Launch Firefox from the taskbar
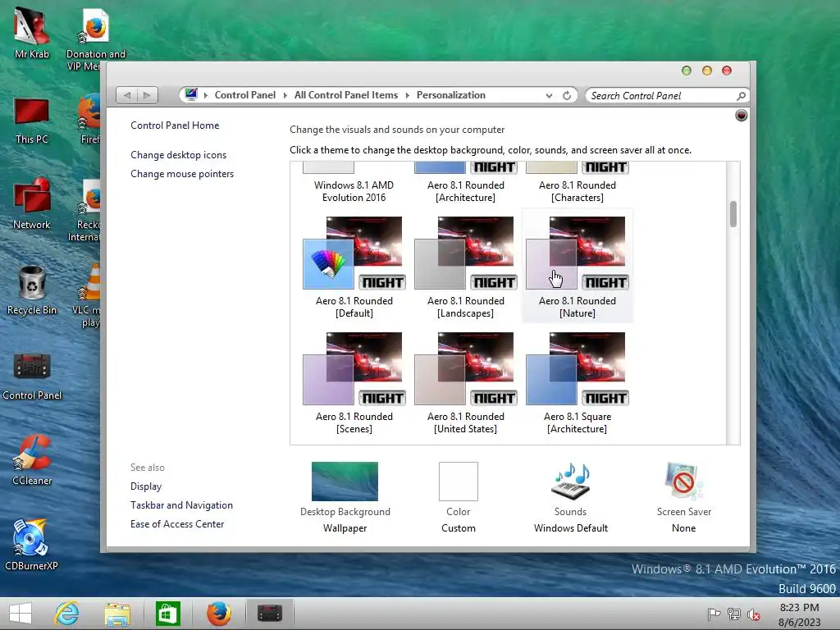This screenshot has width=840, height=630. click(x=218, y=614)
